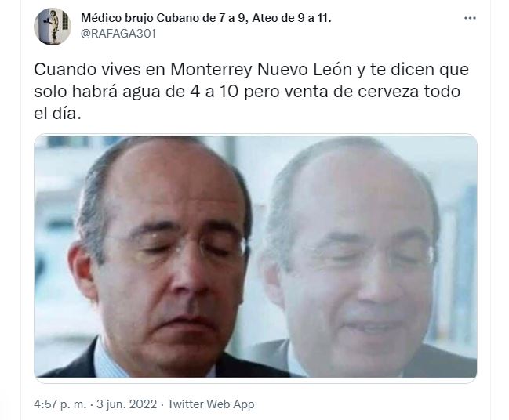The height and width of the screenshot is (420, 509).
Task: Click 'Ateo de 9 a 11.' in display name
Action: (292, 18)
